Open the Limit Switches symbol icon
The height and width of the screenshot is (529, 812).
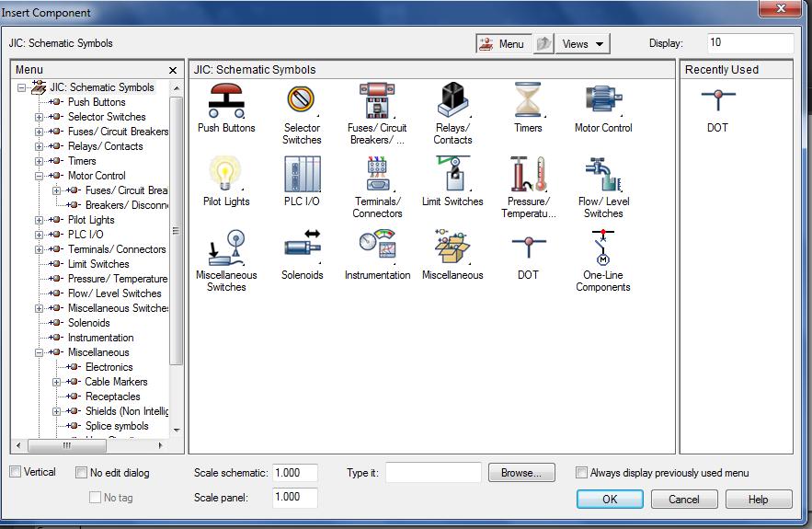coord(452,174)
